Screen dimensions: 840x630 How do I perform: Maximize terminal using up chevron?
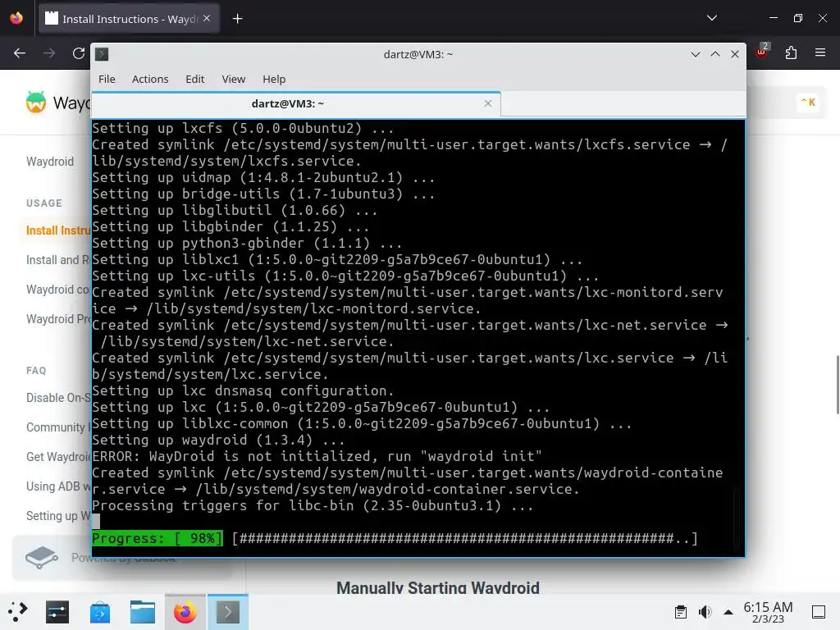pyautogui.click(x=715, y=54)
